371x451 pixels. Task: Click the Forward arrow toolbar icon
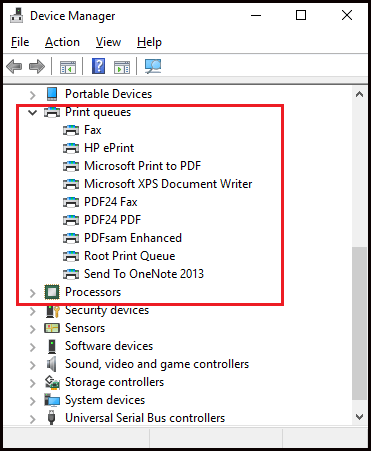pos(37,66)
